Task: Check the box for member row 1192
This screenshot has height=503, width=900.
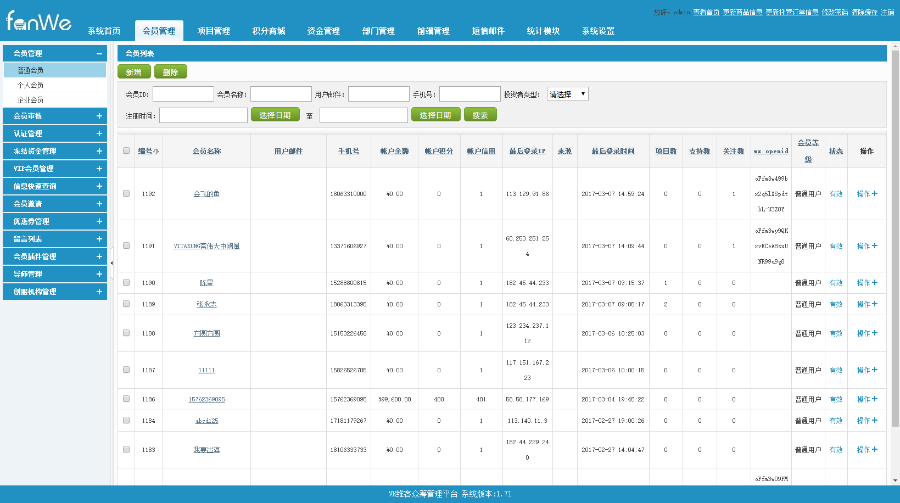Action: [x=126, y=193]
